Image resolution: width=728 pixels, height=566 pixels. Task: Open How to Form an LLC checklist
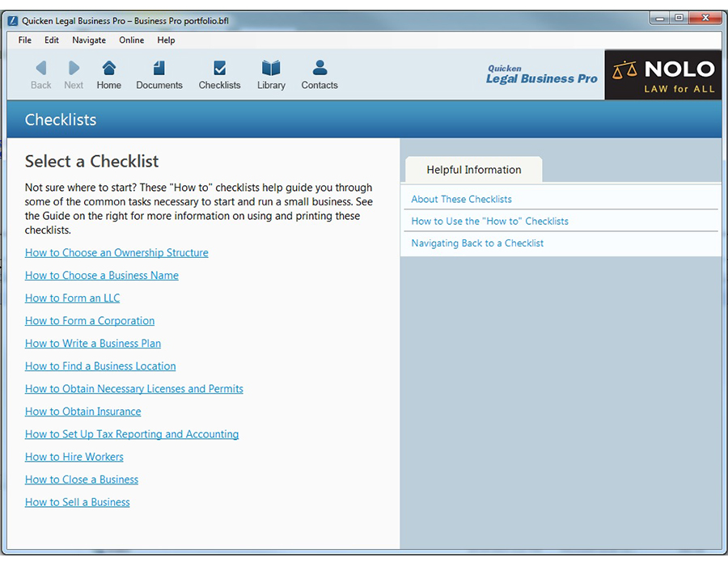pos(73,298)
